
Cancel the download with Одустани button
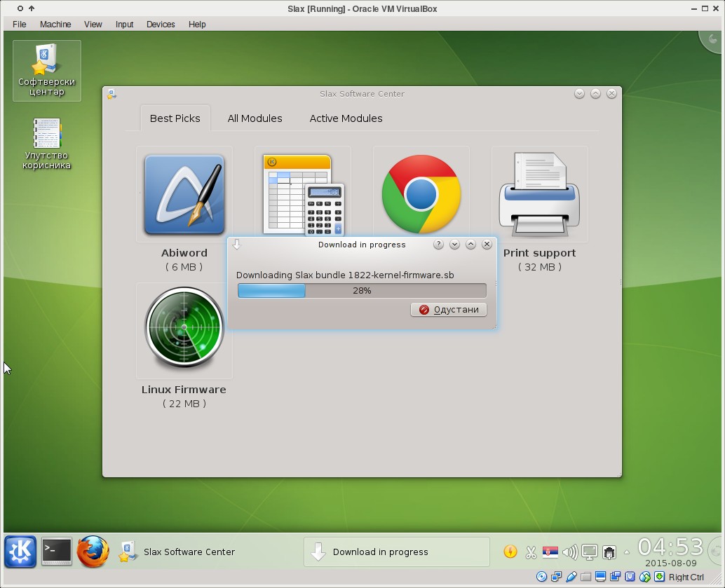(x=449, y=310)
